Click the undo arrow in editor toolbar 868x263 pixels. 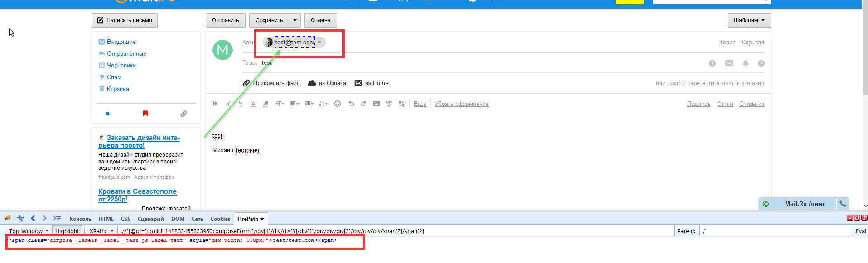(351, 104)
